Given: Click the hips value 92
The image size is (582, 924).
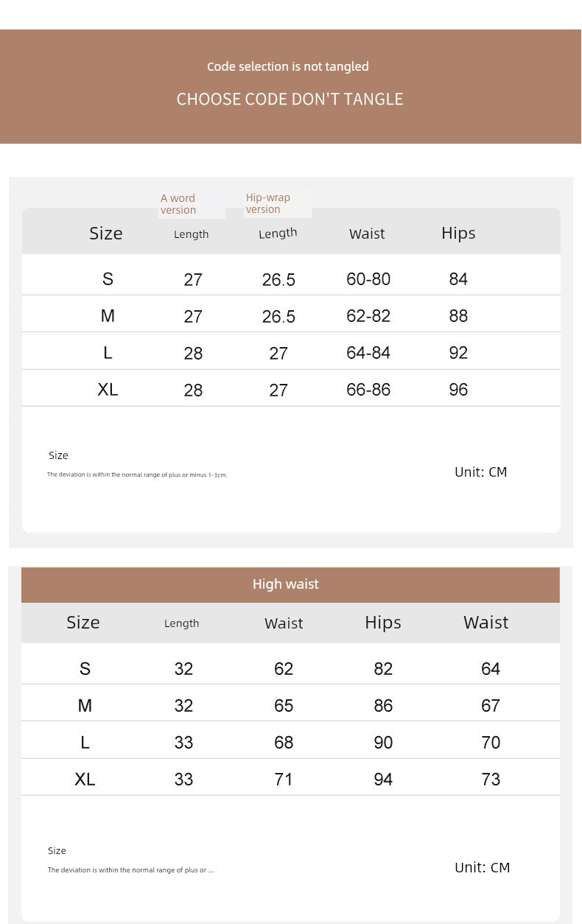Looking at the screenshot, I should (458, 353).
